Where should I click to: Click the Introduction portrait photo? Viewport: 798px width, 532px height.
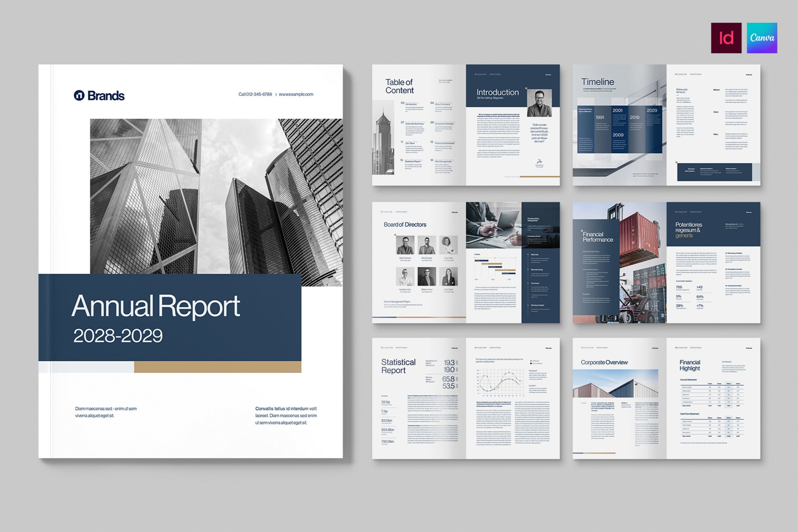[x=539, y=103]
